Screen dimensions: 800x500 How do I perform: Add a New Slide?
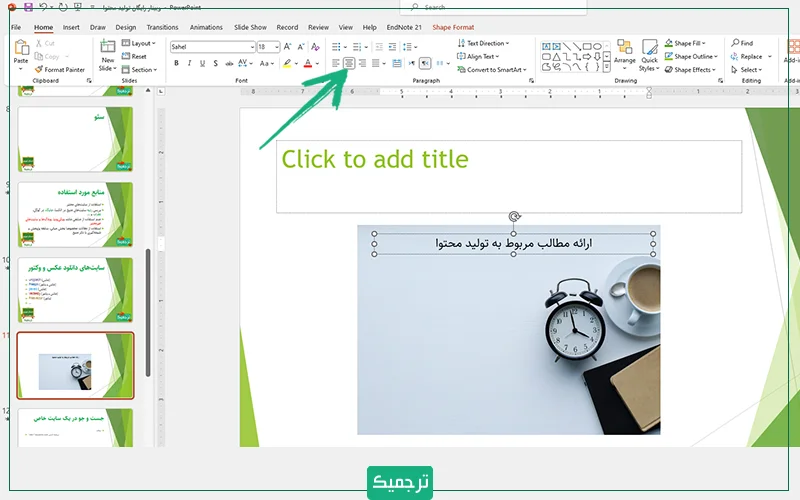pyautogui.click(x=108, y=55)
